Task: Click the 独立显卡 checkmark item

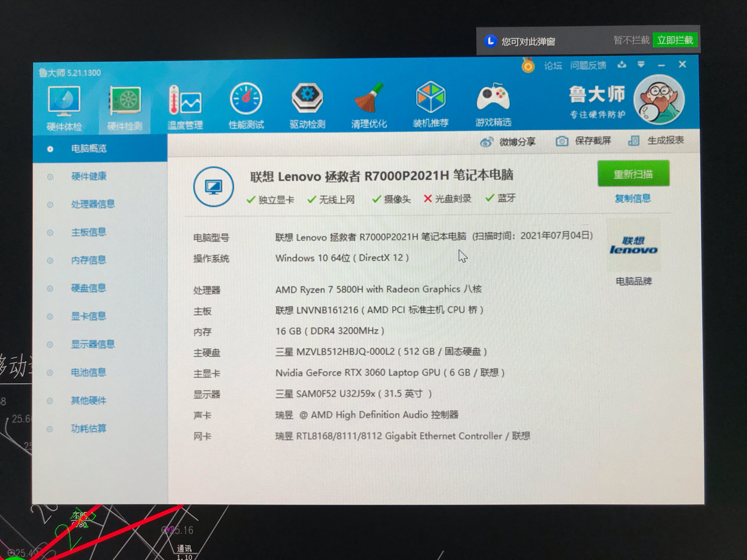Action: (270, 199)
